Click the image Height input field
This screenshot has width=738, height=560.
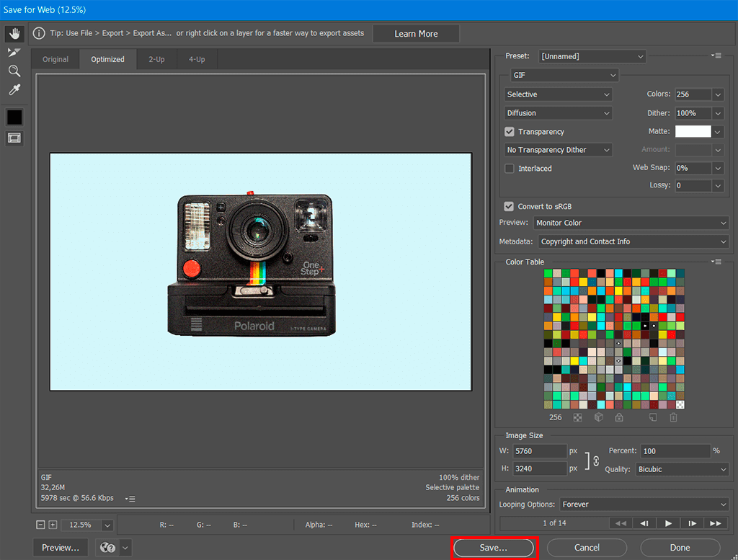click(x=539, y=468)
